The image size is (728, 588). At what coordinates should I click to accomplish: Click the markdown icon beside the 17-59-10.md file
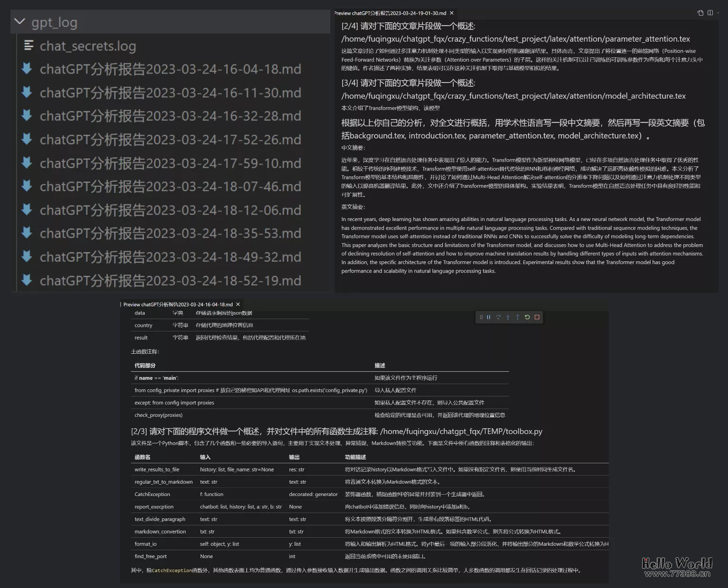pyautogui.click(x=27, y=162)
